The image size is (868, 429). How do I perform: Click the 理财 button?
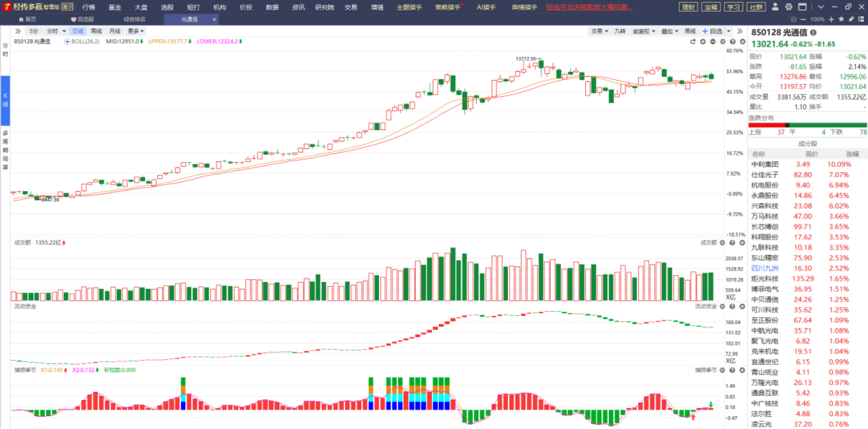click(689, 7)
